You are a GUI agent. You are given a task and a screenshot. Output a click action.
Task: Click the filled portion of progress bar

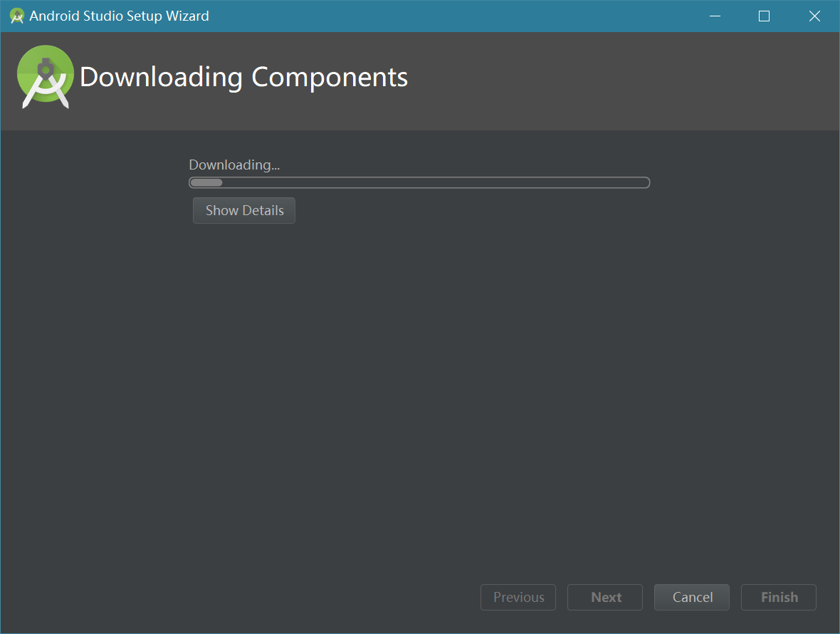tap(206, 183)
